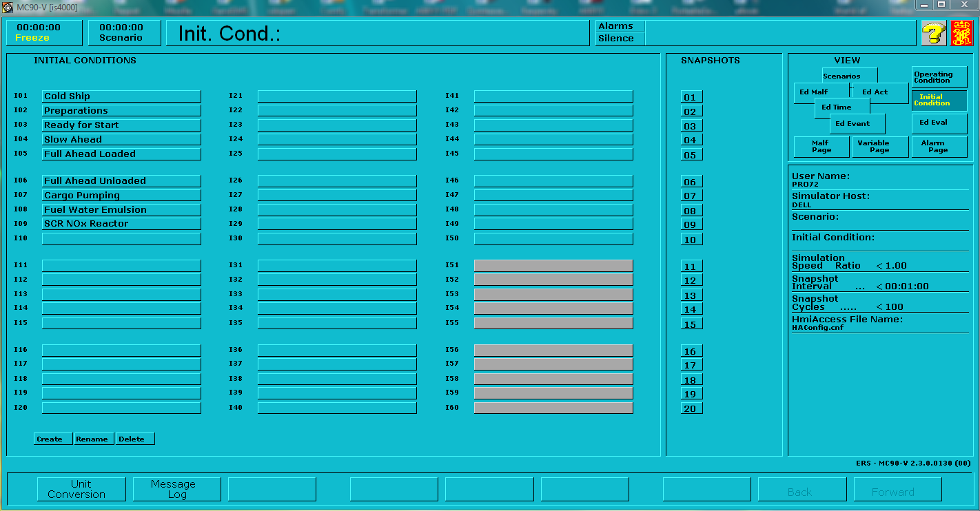Screen dimensions: 980x511
Task: Open the Message Log
Action: [x=176, y=489]
